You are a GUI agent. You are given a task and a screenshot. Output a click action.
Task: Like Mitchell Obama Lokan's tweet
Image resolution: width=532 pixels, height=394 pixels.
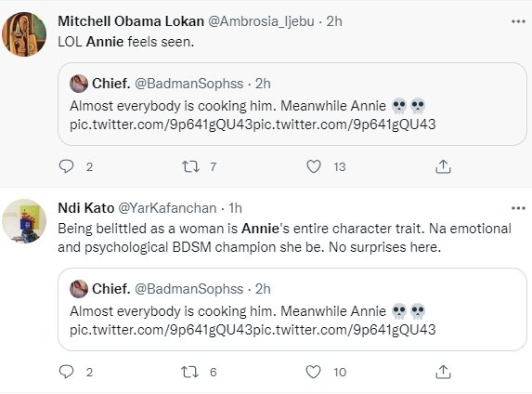[314, 166]
